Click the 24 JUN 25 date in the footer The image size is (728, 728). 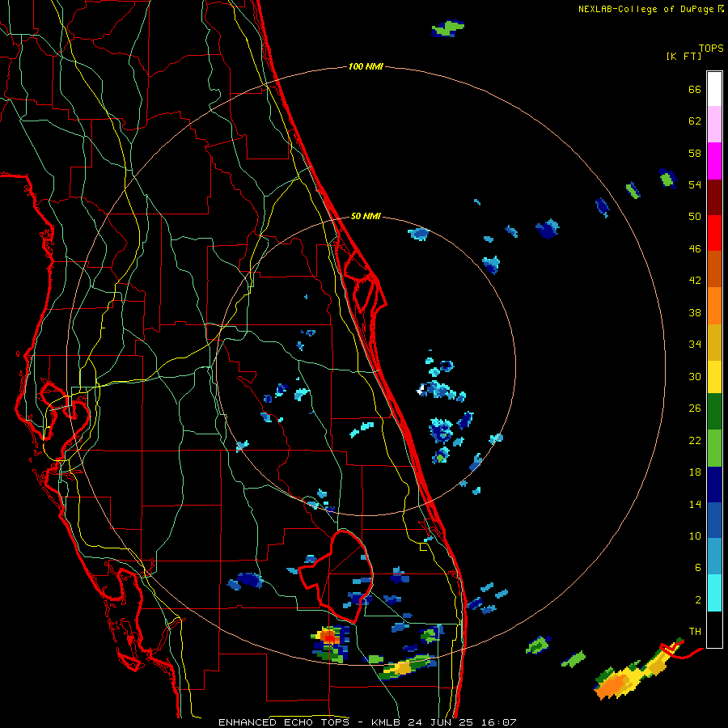pos(442,722)
